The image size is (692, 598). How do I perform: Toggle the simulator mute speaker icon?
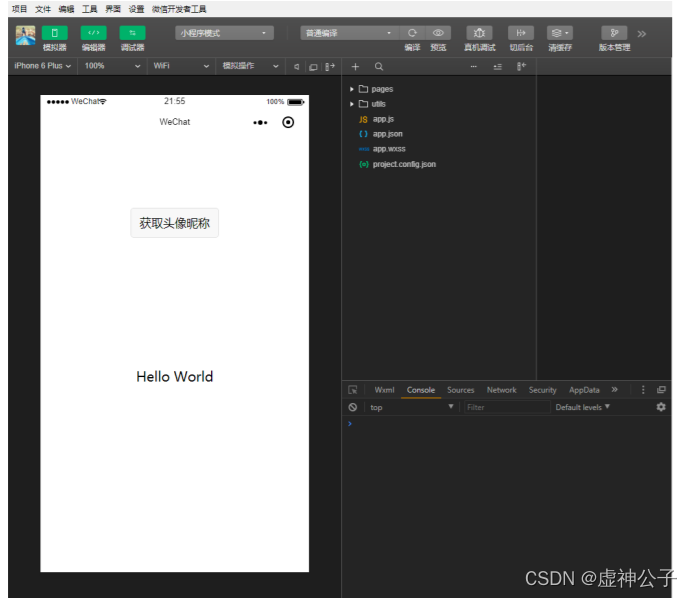click(297, 67)
